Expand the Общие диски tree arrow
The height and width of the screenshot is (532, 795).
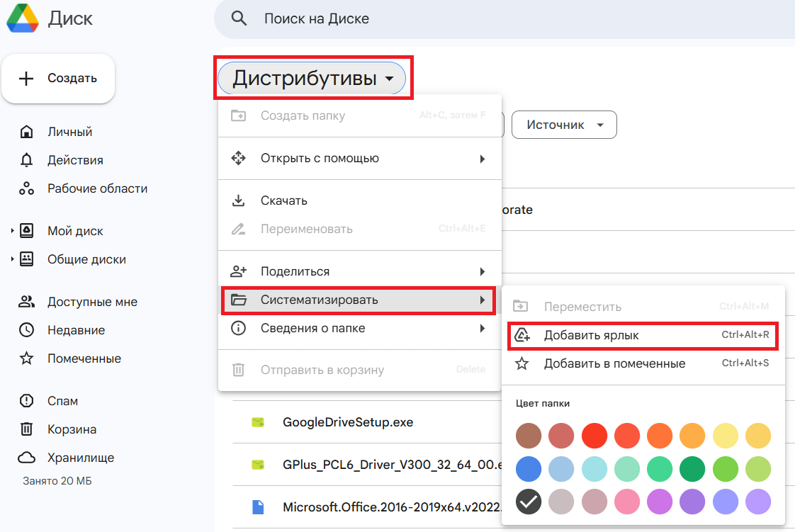pos(12,259)
